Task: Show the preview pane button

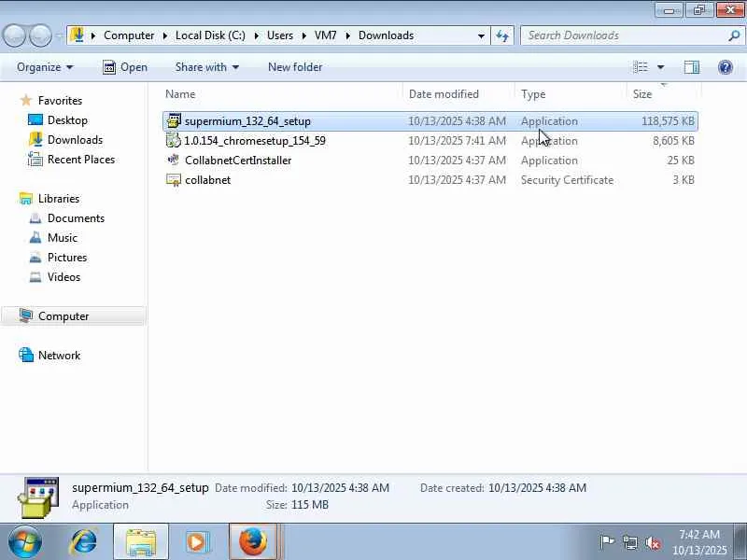Action: (x=691, y=67)
